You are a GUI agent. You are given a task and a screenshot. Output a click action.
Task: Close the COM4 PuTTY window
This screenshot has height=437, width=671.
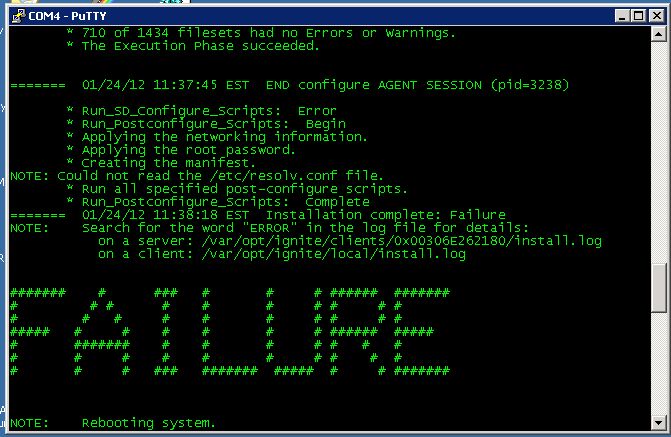coord(656,16)
